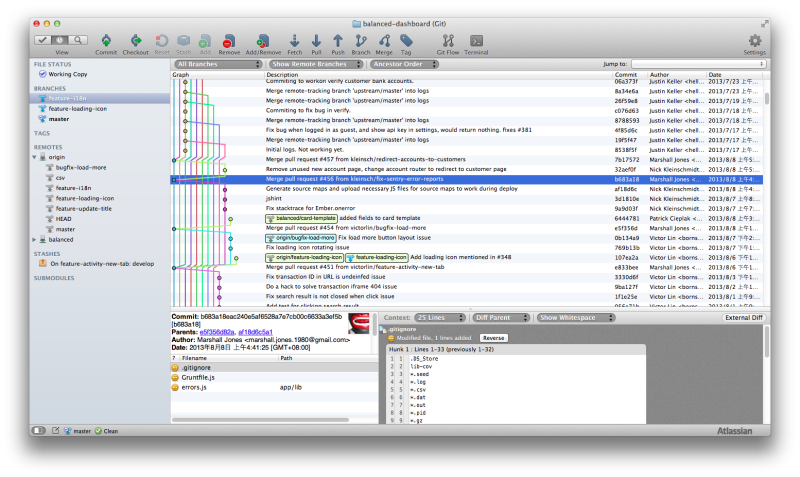
Task: Click the Date column header
Action: click(x=735, y=74)
